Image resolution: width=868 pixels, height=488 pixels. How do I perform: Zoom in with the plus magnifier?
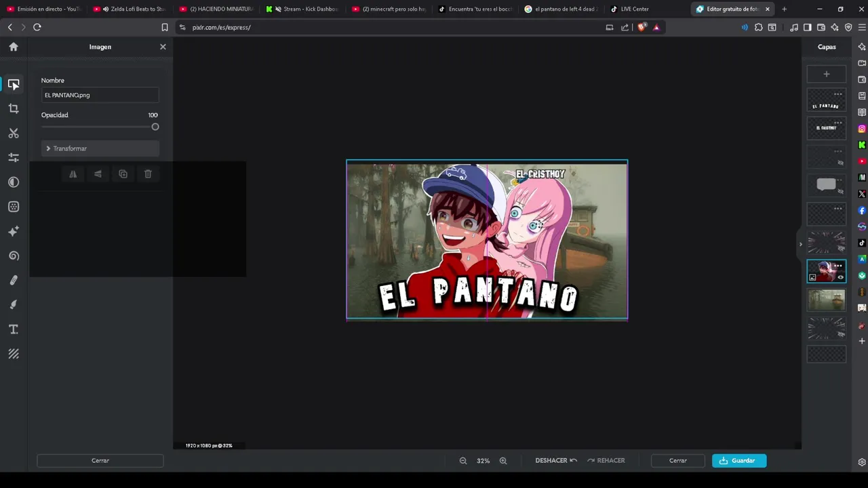[503, 460]
